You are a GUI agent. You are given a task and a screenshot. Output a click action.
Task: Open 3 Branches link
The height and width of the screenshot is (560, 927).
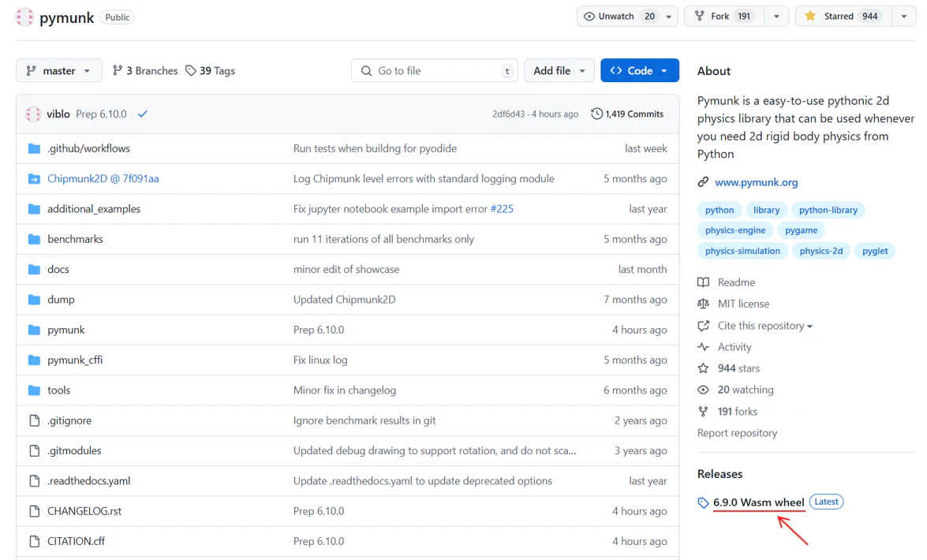click(145, 70)
